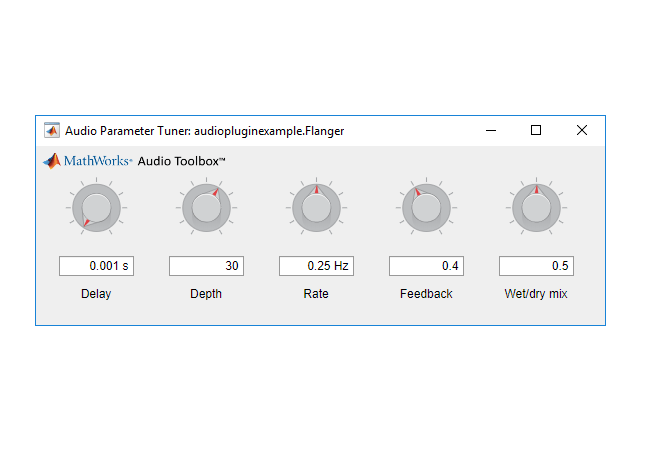Click the Audio Toolbox label
Viewport: 650px width, 450px height.
181,161
